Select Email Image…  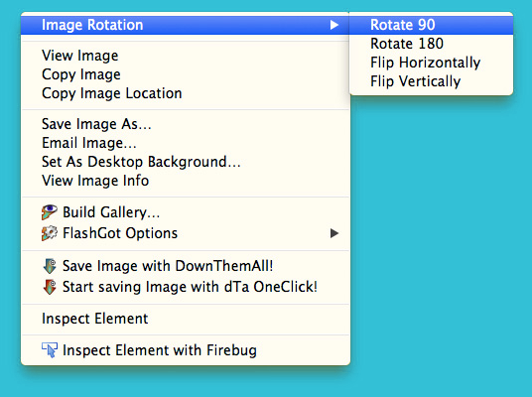186,143
